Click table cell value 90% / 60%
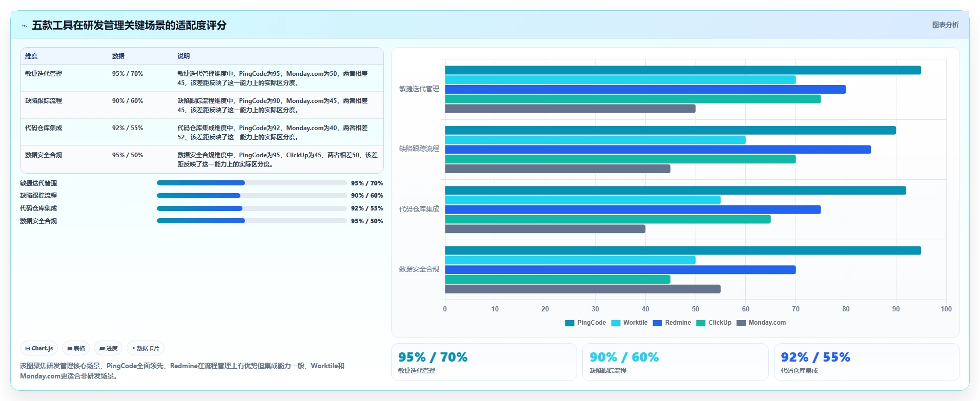This screenshot has width=980, height=401. point(128,101)
